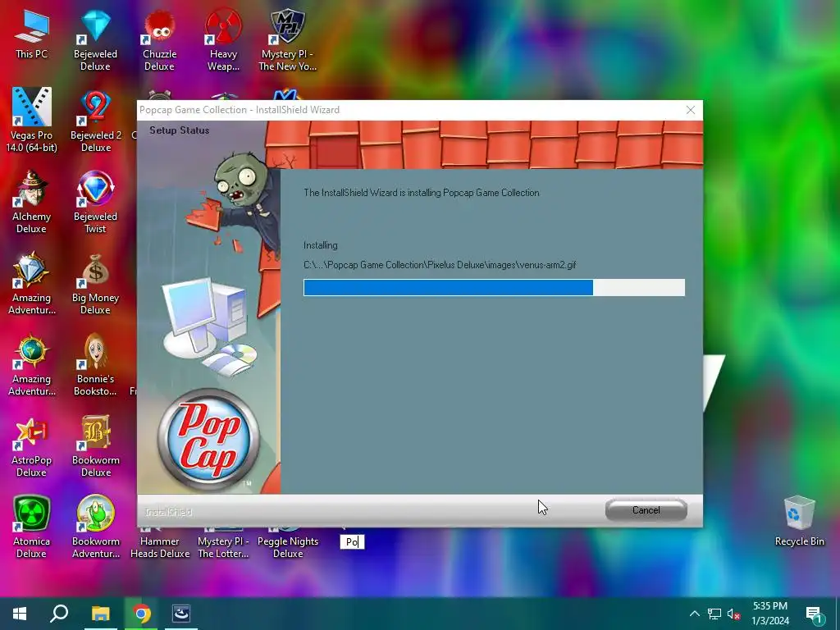Screen dimensions: 840x630
Task: Select Mystery PI The New York shortcut
Action: click(x=288, y=40)
